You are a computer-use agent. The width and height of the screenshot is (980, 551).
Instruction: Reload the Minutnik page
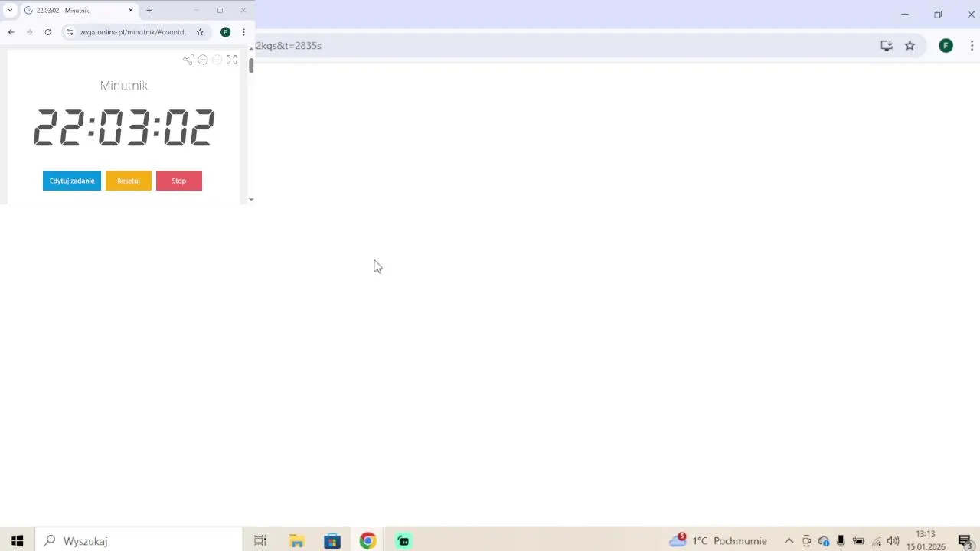(x=48, y=32)
